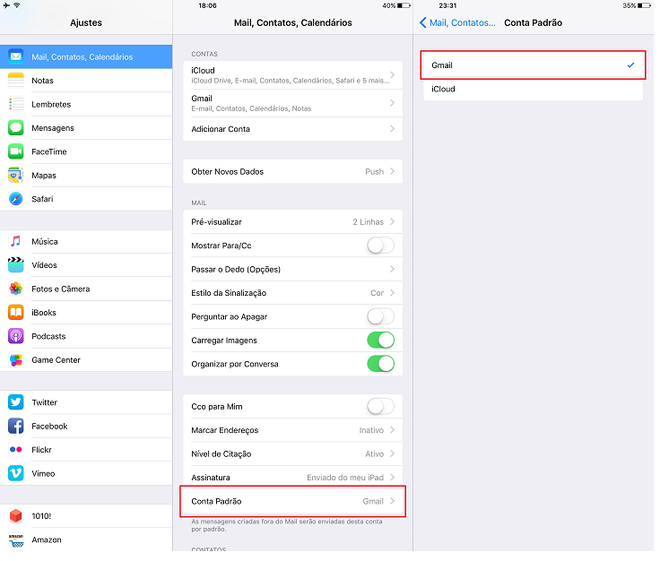Tap the FaceTime camera icon

tap(16, 151)
